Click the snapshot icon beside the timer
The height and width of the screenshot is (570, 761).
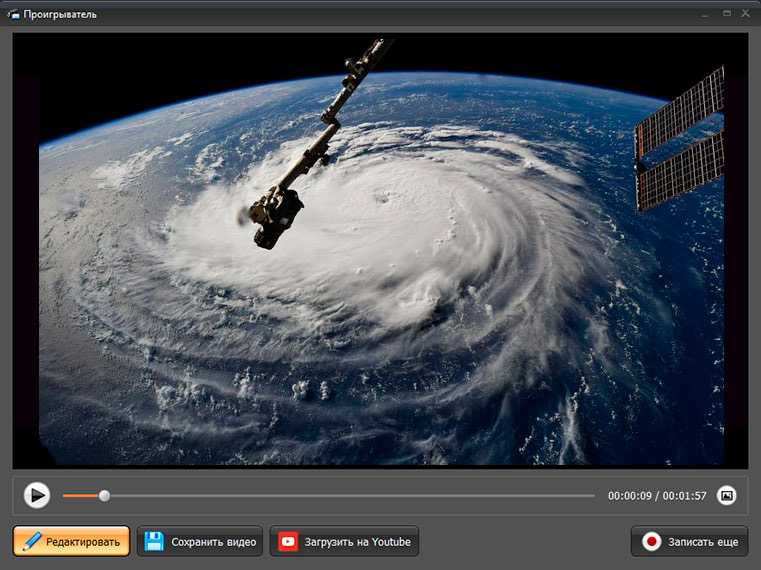point(727,495)
